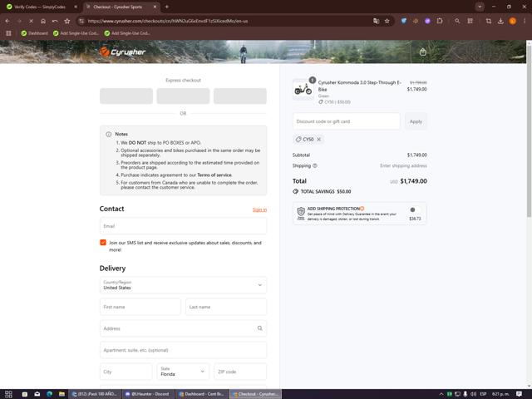Open the Terms of service link

214,175
